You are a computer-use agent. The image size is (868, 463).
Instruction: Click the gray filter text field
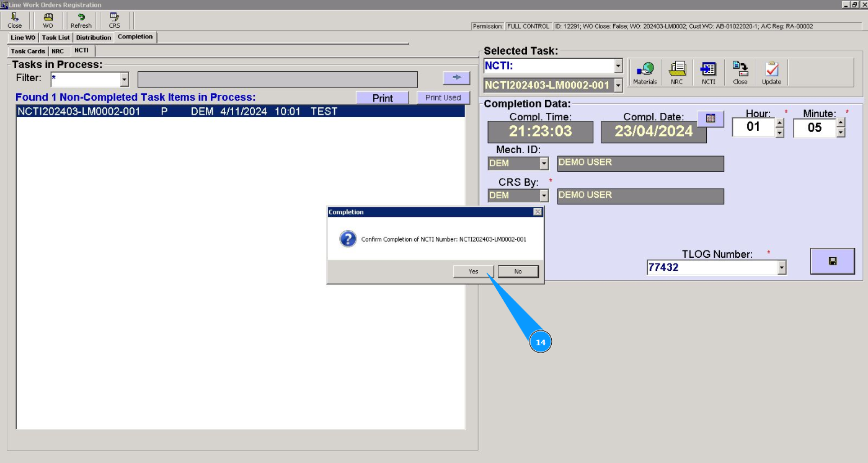point(278,79)
